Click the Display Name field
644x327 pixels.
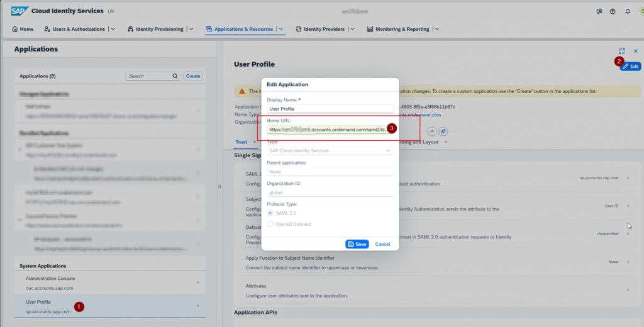click(x=330, y=109)
